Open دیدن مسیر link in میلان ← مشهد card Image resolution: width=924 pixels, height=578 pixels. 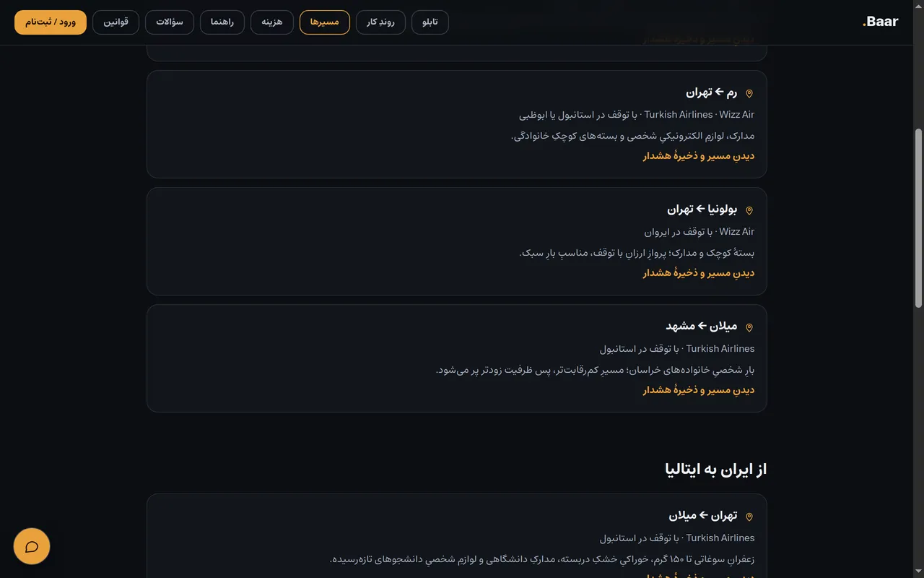(699, 390)
